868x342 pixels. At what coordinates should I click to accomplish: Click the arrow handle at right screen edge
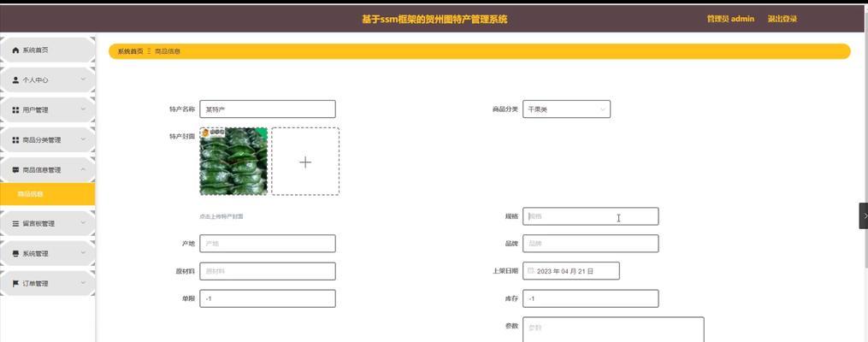tap(864, 215)
